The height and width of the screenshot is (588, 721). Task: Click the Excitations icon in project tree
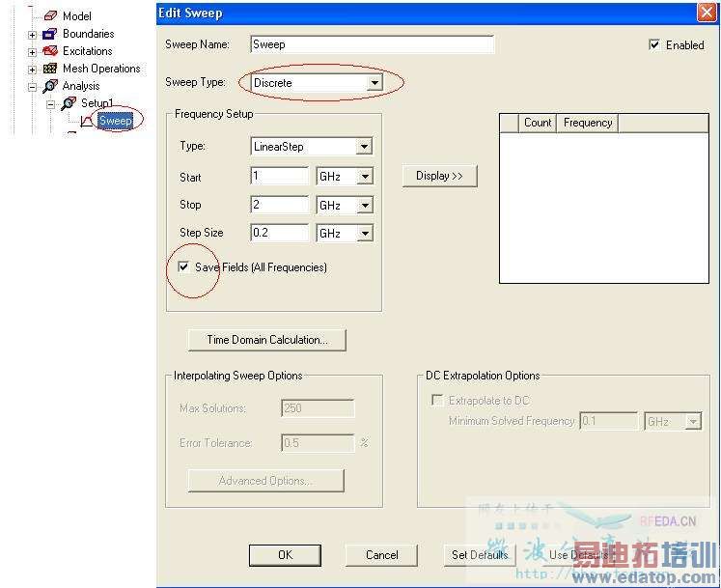50,51
